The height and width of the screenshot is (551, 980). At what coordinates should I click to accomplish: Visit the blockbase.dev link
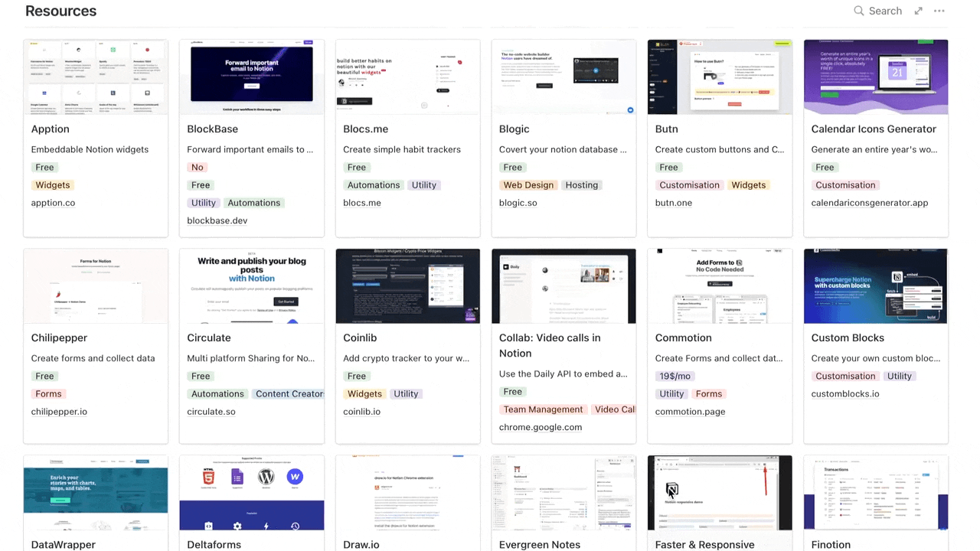click(217, 220)
